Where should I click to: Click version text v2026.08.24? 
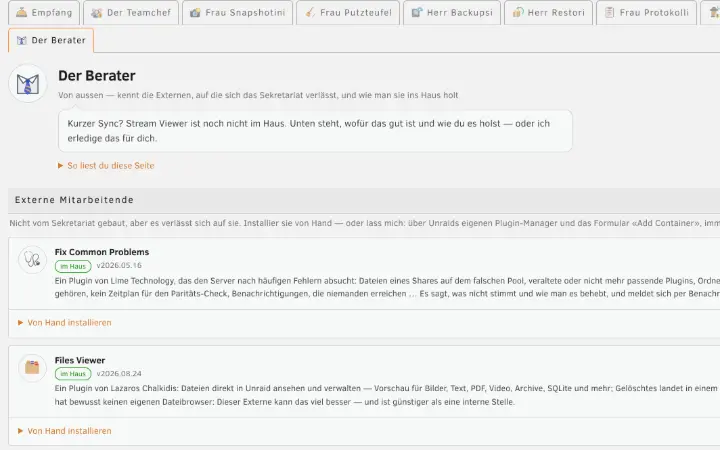point(119,374)
